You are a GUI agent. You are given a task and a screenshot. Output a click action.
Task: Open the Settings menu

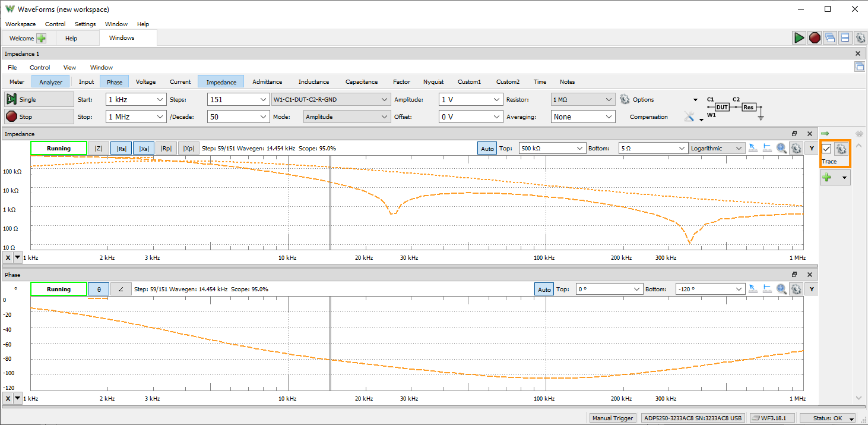point(85,24)
